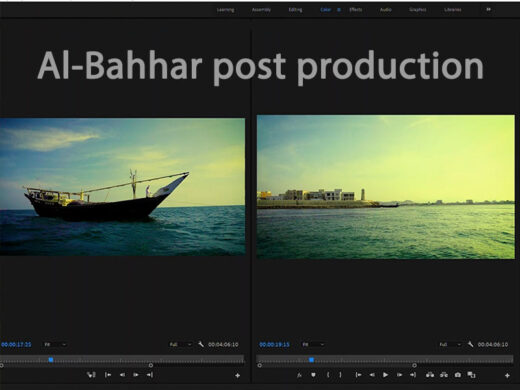The height and width of the screenshot is (390, 520).
Task: Export a frame with camera icon
Action: coord(458,375)
